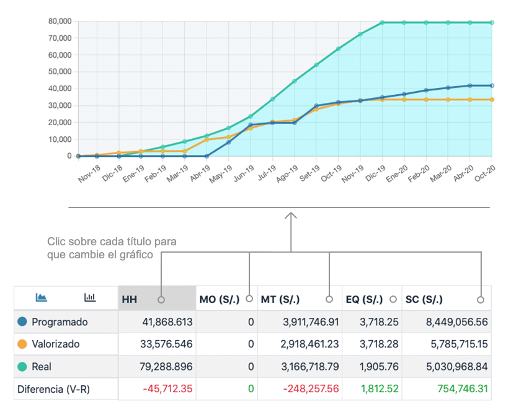Image resolution: width=511 pixels, height=420 pixels.
Task: Select the SC (S/.) circle marker
Action: coord(481,300)
